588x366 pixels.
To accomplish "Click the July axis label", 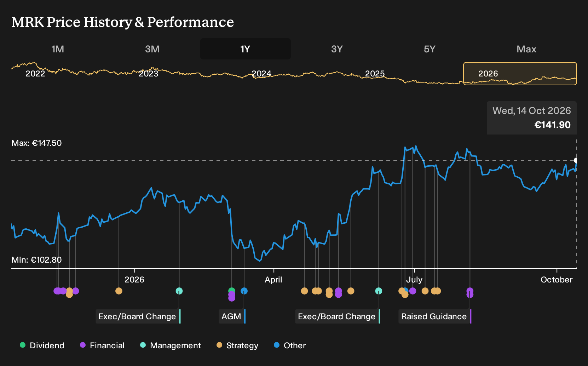I will [414, 280].
